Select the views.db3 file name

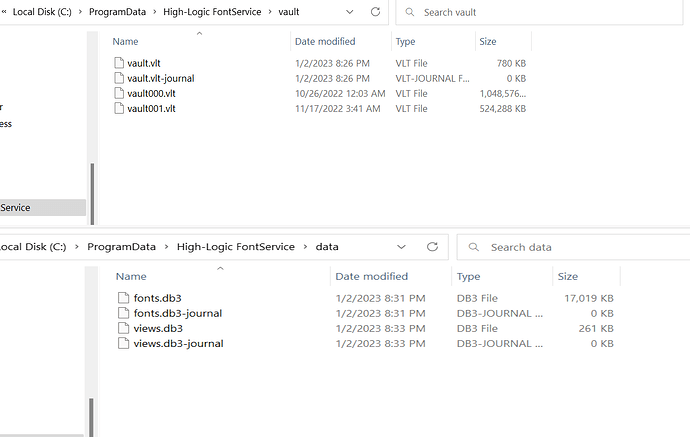tap(158, 328)
